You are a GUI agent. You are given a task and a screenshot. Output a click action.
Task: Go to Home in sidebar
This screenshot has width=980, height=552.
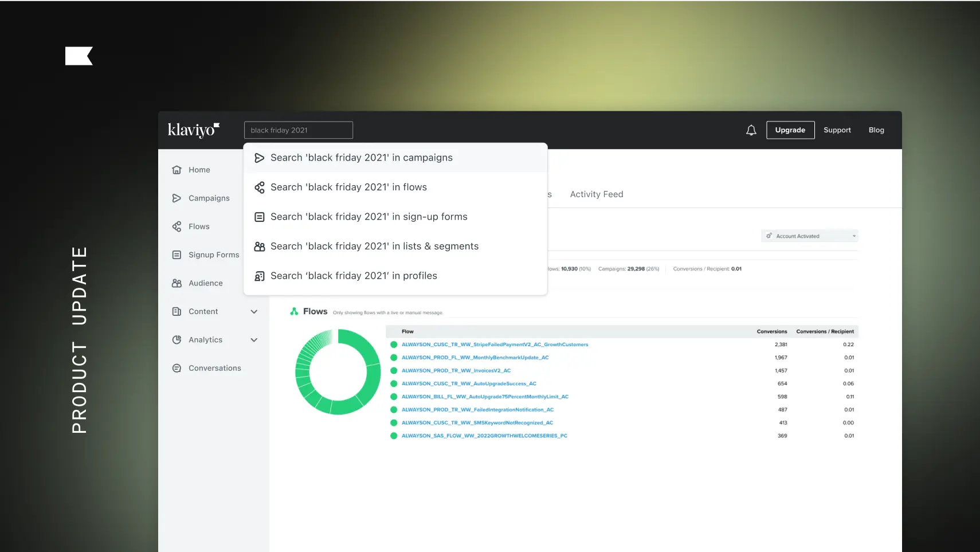pos(199,170)
